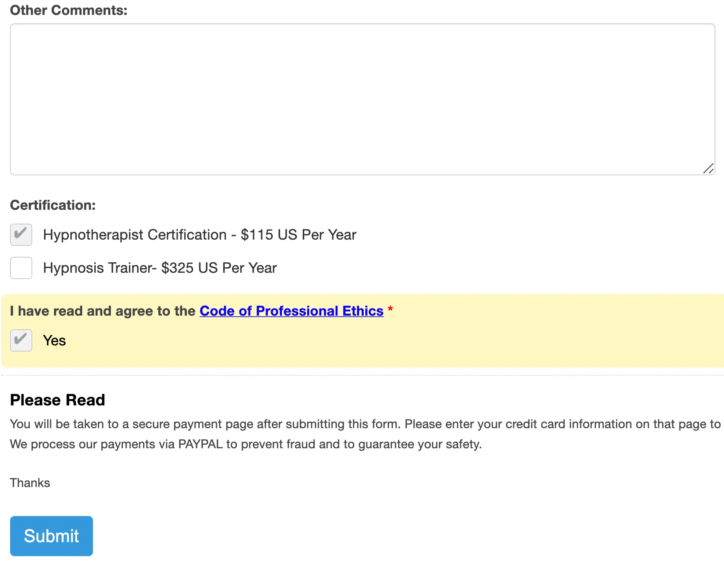Grab the comments box resize handle

(x=708, y=169)
